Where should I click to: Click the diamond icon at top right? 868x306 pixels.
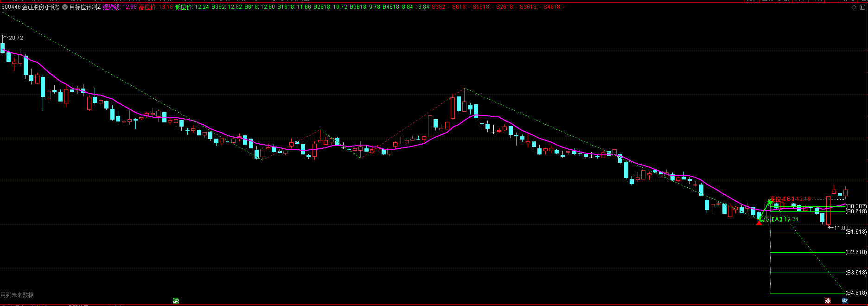pyautogui.click(x=854, y=7)
